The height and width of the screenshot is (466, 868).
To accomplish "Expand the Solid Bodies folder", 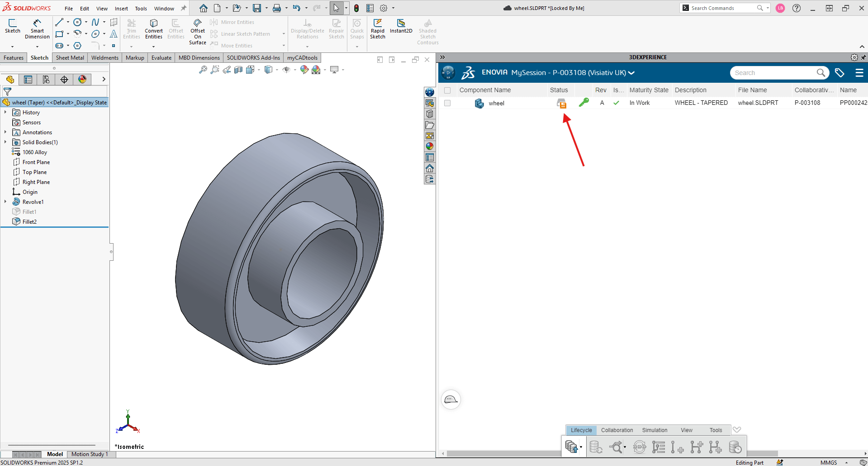I will click(x=5, y=142).
